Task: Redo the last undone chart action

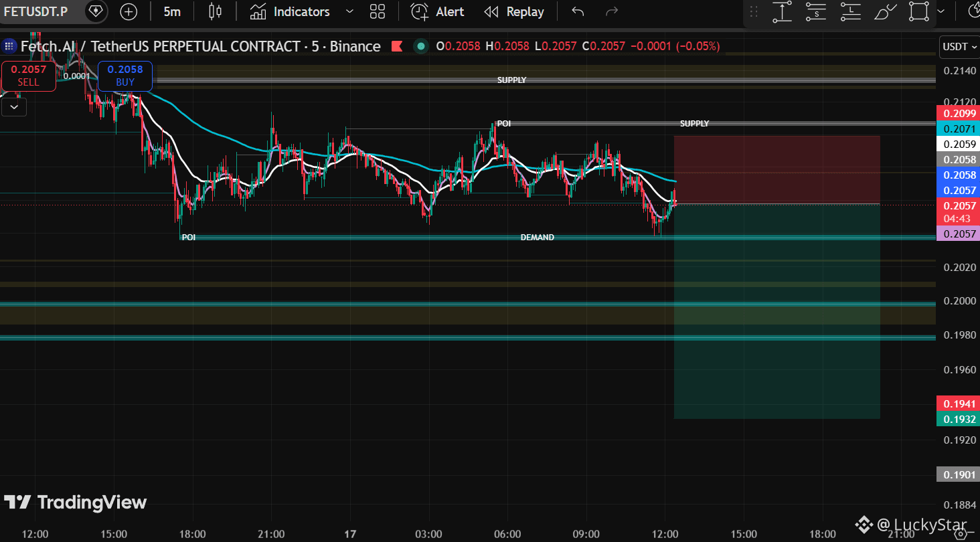Action: 611,11
